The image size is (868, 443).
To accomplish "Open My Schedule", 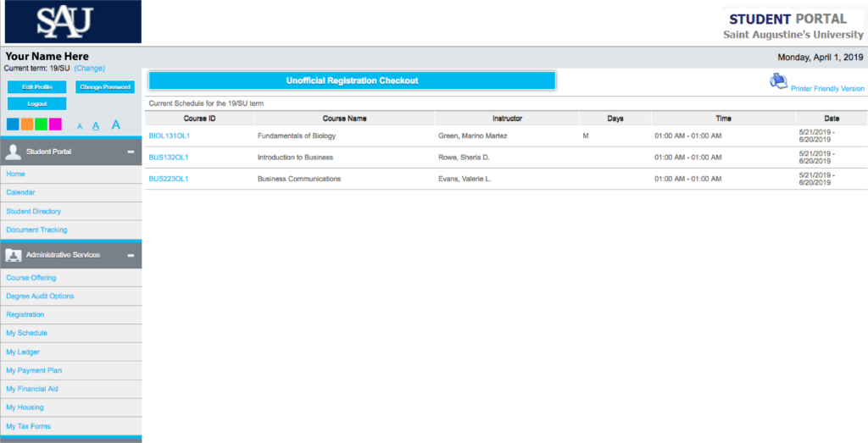I will click(71, 333).
